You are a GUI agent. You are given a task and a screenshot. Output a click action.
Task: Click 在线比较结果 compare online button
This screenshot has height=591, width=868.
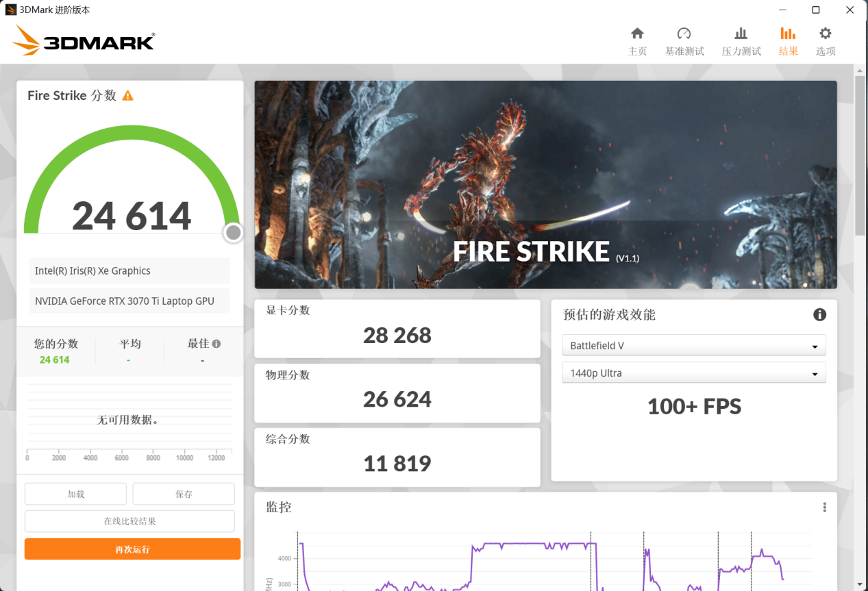[x=129, y=521]
